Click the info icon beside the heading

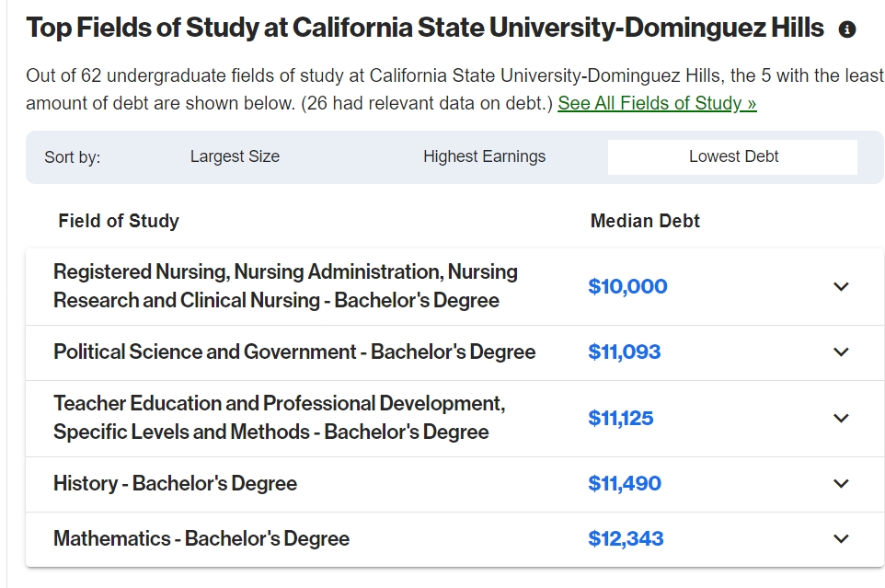click(846, 29)
